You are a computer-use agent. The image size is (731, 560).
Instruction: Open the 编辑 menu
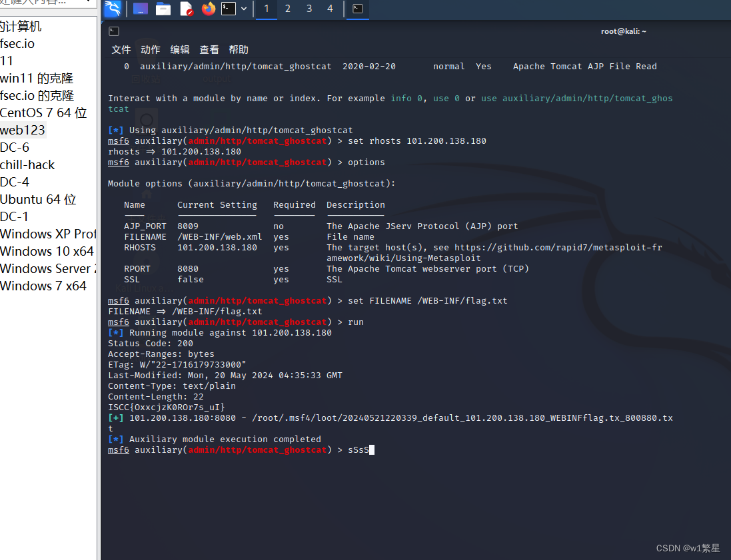[x=180, y=49]
